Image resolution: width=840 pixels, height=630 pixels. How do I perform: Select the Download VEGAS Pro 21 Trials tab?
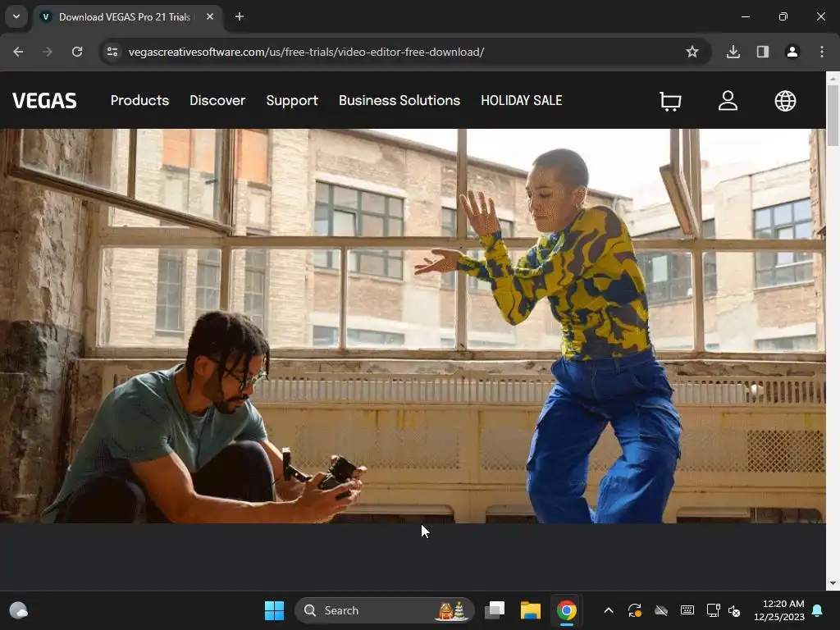[x=125, y=16]
